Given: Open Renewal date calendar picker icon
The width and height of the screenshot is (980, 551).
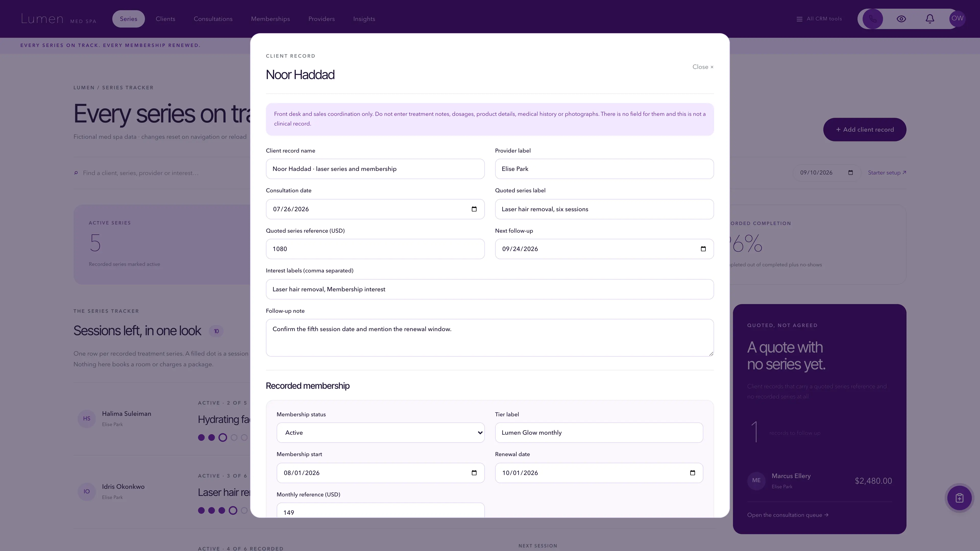Looking at the screenshot, I should pyautogui.click(x=692, y=473).
